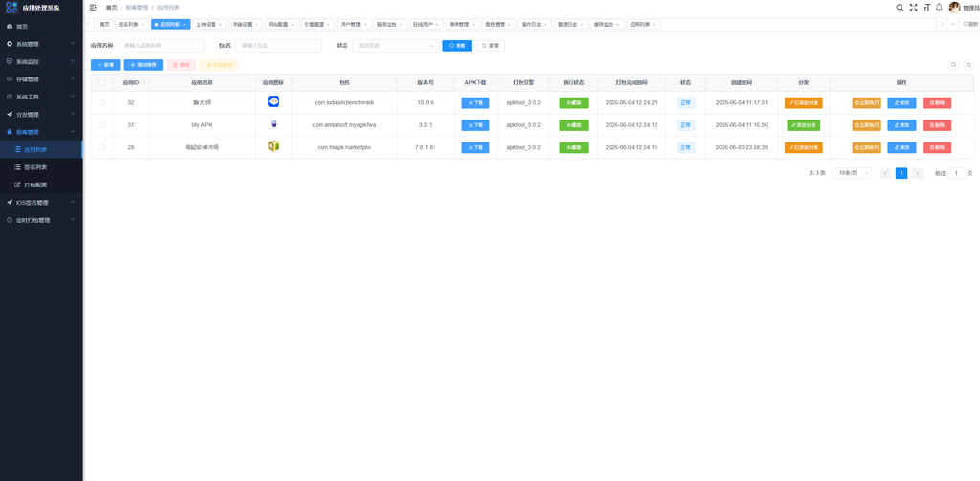This screenshot has width=980, height=481.
Task: Refresh table with round reload icon
Action: (969, 64)
